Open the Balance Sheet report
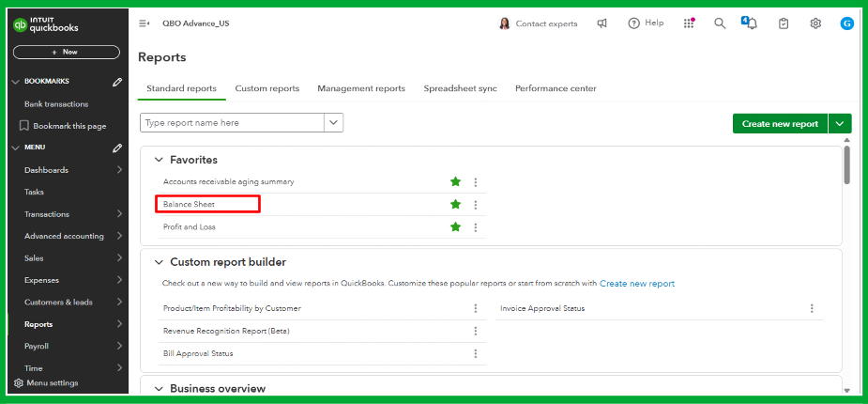 point(190,204)
